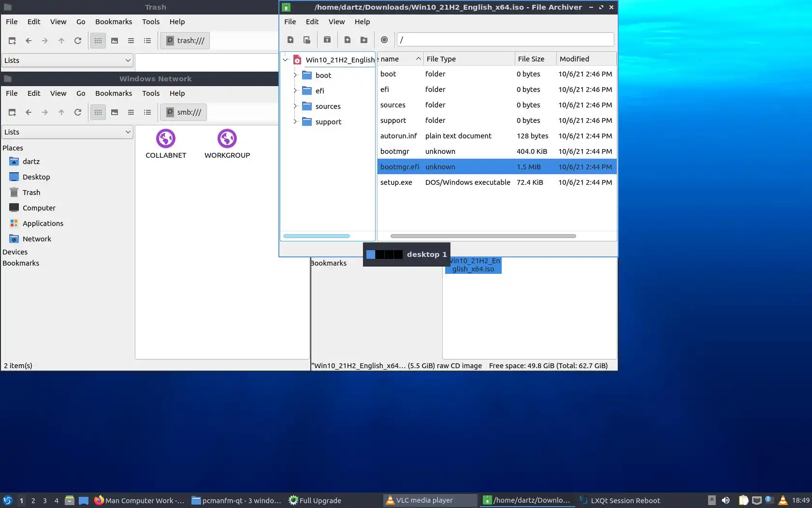
Task: Open the Bookmarks menu in the Trash window
Action: 114,22
